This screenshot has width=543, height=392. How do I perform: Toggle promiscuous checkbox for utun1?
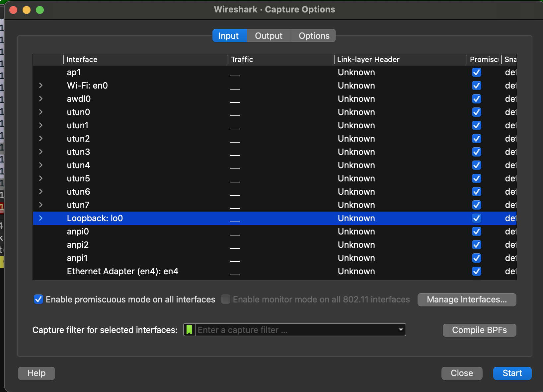(477, 125)
